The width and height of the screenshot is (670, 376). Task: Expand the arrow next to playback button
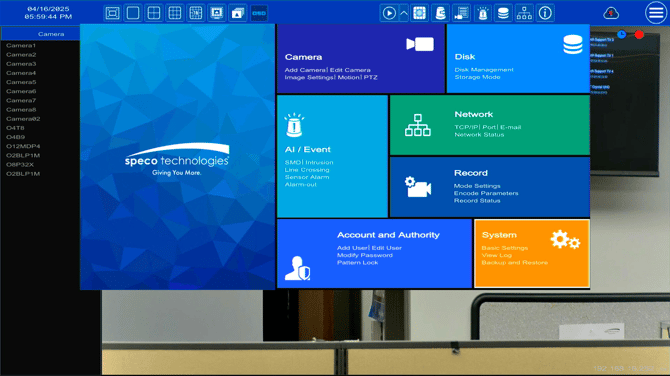point(404,13)
